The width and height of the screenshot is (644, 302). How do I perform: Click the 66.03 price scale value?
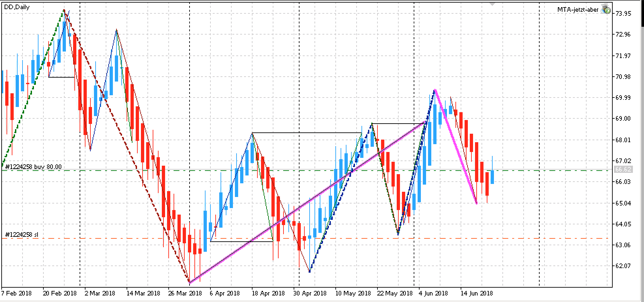(623, 182)
